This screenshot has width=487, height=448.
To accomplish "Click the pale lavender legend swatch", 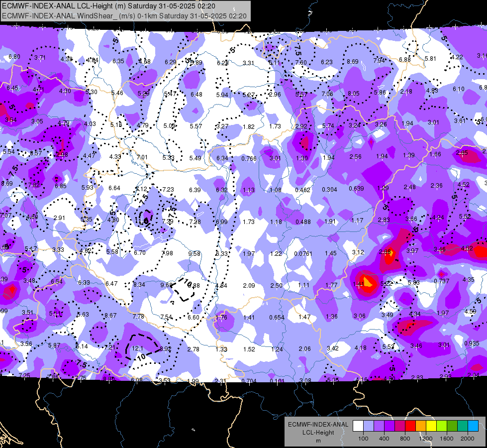I will click(369, 426).
